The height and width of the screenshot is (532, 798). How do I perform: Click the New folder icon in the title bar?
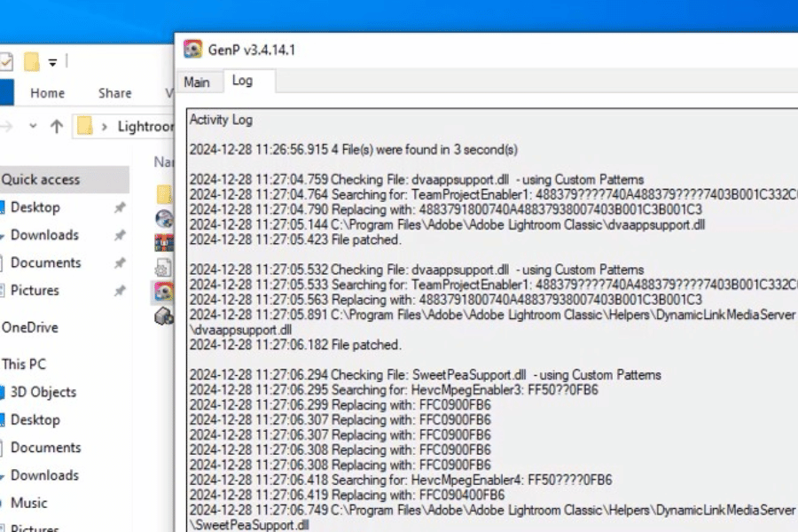(32, 62)
